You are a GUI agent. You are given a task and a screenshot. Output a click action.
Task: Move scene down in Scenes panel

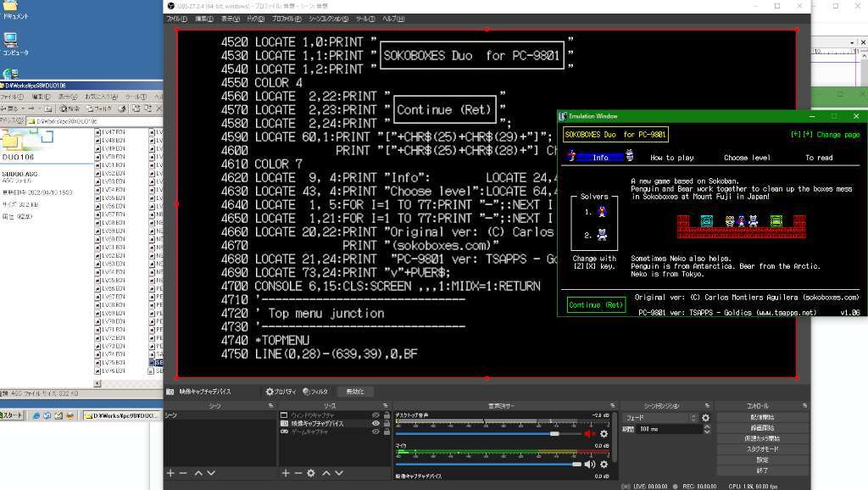point(211,473)
